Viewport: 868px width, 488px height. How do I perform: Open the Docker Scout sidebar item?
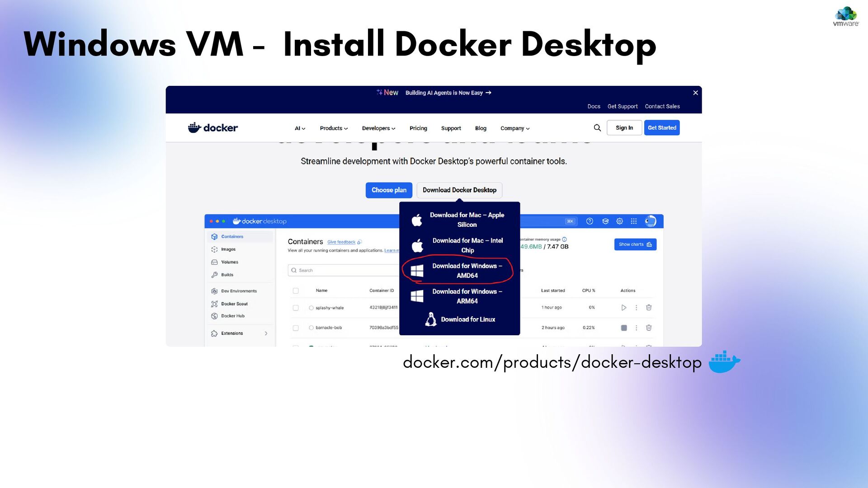tap(234, 304)
